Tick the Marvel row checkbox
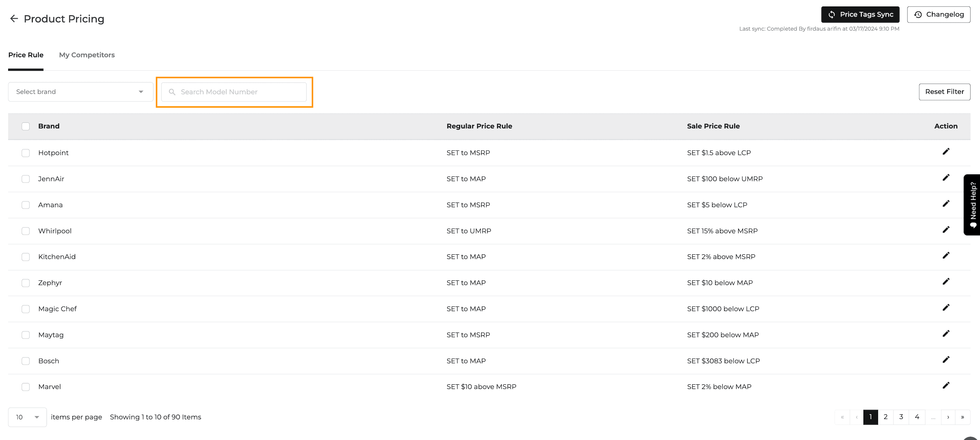Viewport: 980px width, 440px height. point(25,387)
